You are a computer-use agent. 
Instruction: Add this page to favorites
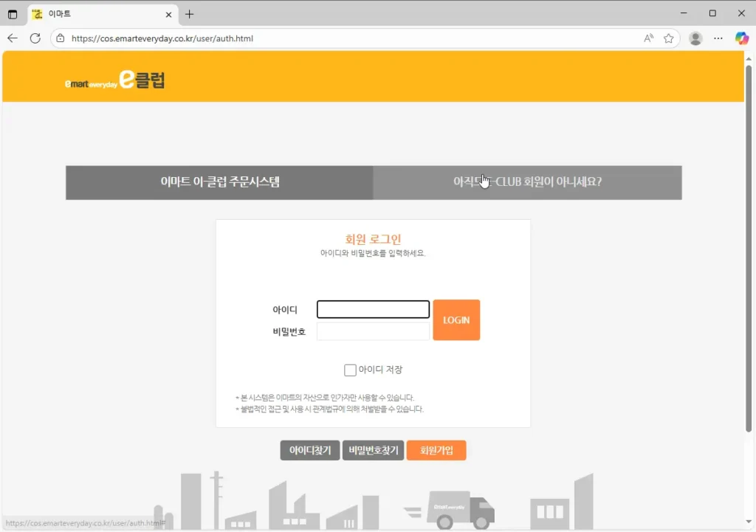(x=667, y=38)
